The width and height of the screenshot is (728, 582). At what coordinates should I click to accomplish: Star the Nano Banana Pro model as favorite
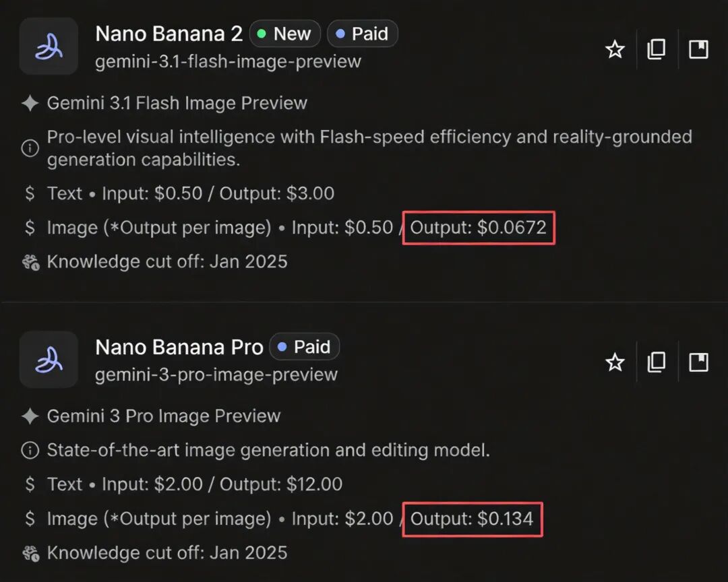click(615, 362)
